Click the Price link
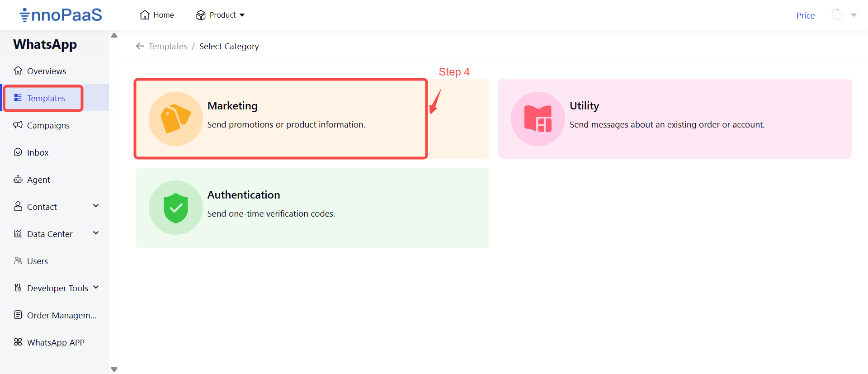This screenshot has width=868, height=374. (x=806, y=15)
